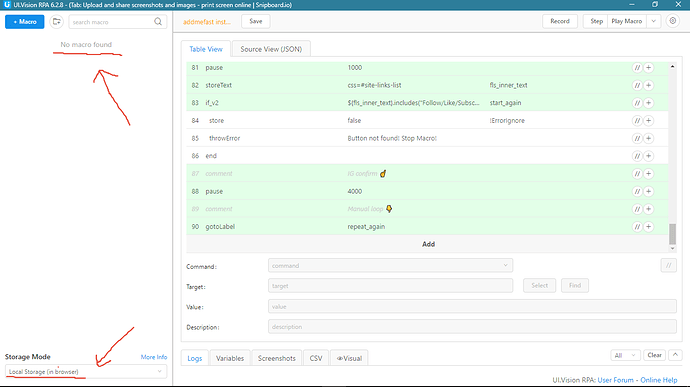Toggle comment on row 82 storeText

(637, 85)
